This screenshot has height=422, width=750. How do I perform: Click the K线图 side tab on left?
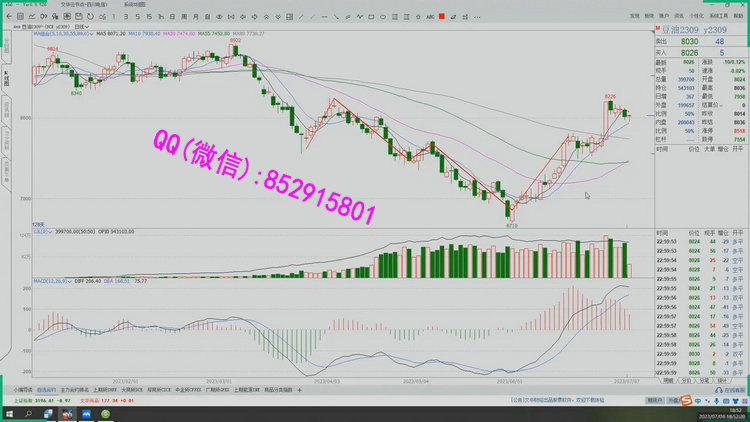6,78
